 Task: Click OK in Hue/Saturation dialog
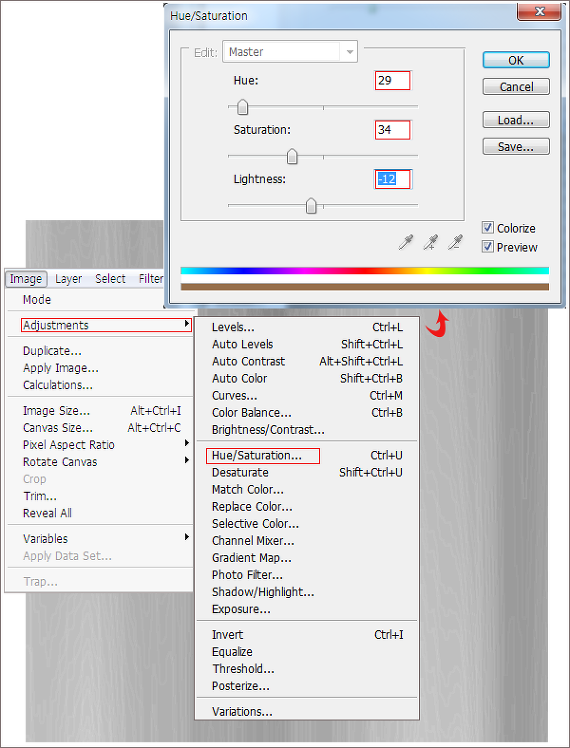click(x=516, y=60)
